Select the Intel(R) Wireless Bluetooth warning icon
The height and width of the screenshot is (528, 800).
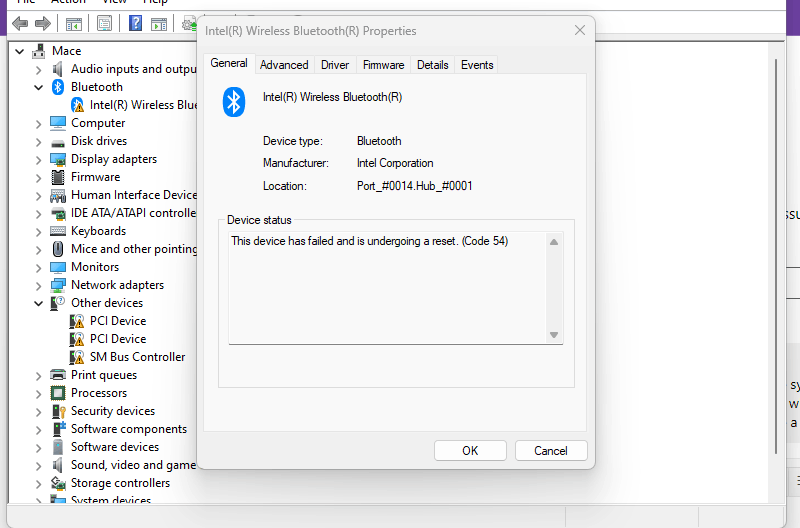[x=78, y=105]
